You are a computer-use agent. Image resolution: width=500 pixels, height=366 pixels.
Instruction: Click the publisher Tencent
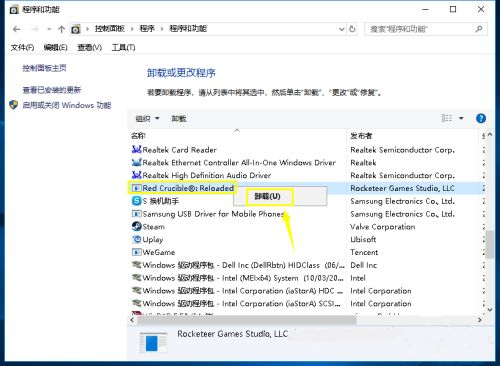(364, 252)
